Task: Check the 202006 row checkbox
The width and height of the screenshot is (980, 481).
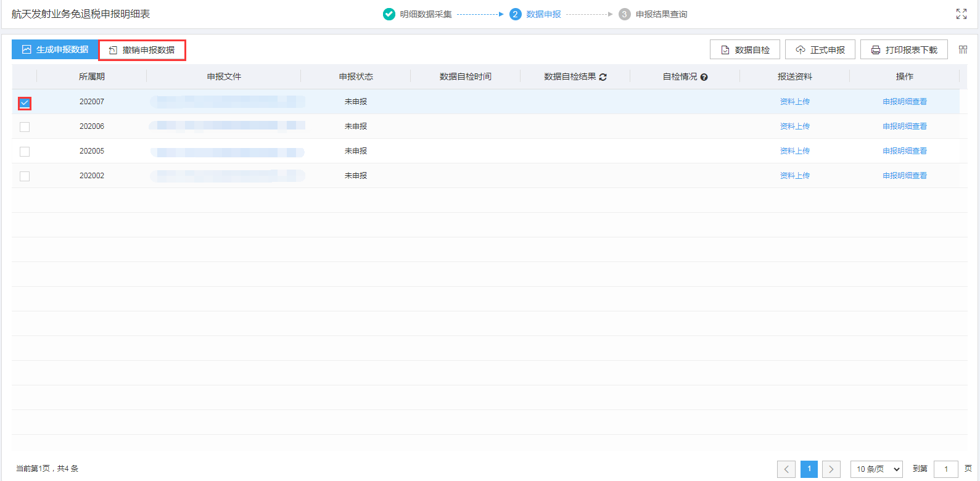Action: (25, 127)
